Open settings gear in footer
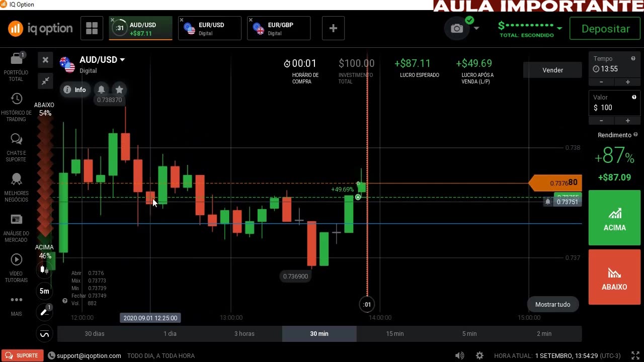Viewport: 644px width, 362px height. 479,355
